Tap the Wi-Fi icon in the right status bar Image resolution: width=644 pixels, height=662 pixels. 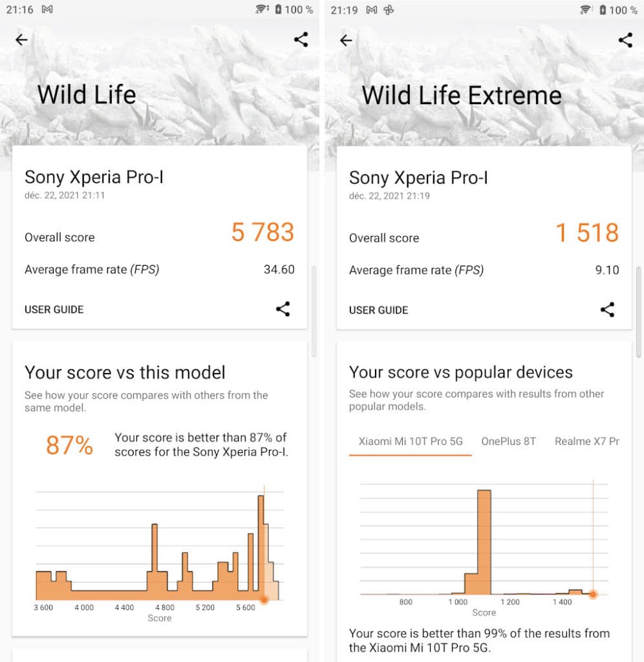click(x=586, y=9)
